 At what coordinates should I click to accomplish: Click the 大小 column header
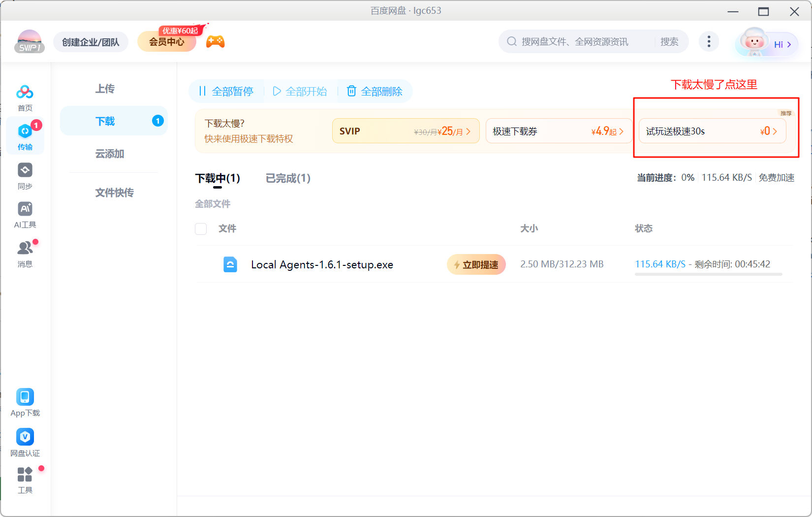(x=529, y=228)
